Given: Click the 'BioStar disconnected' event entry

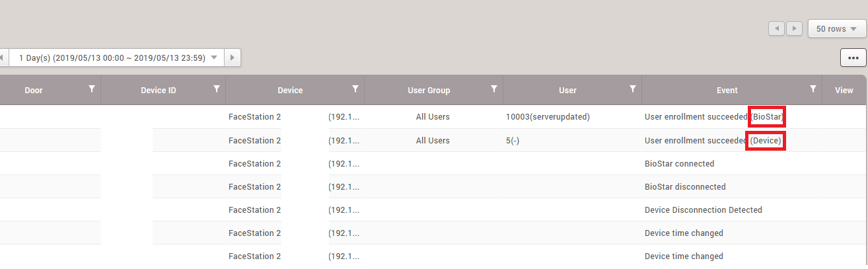Looking at the screenshot, I should [x=684, y=186].
